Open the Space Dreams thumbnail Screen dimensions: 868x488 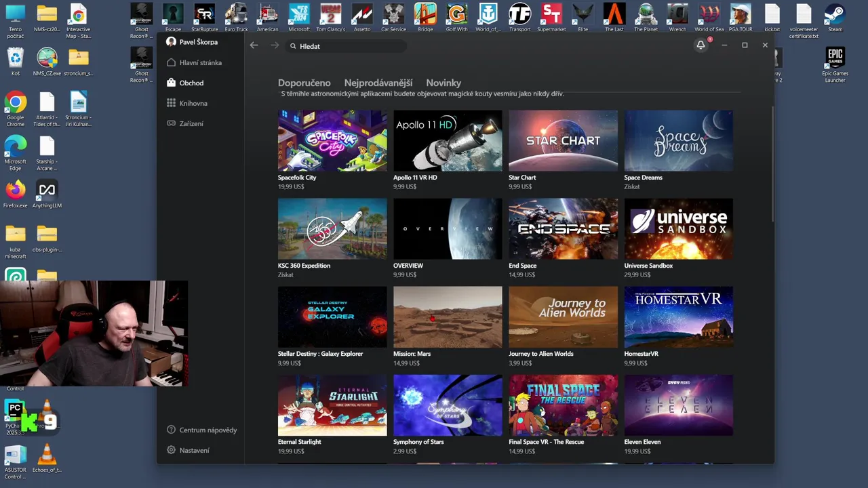679,140
